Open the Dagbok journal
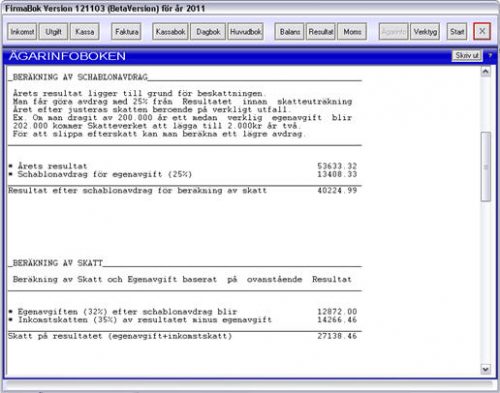500x393 pixels. coord(208,32)
